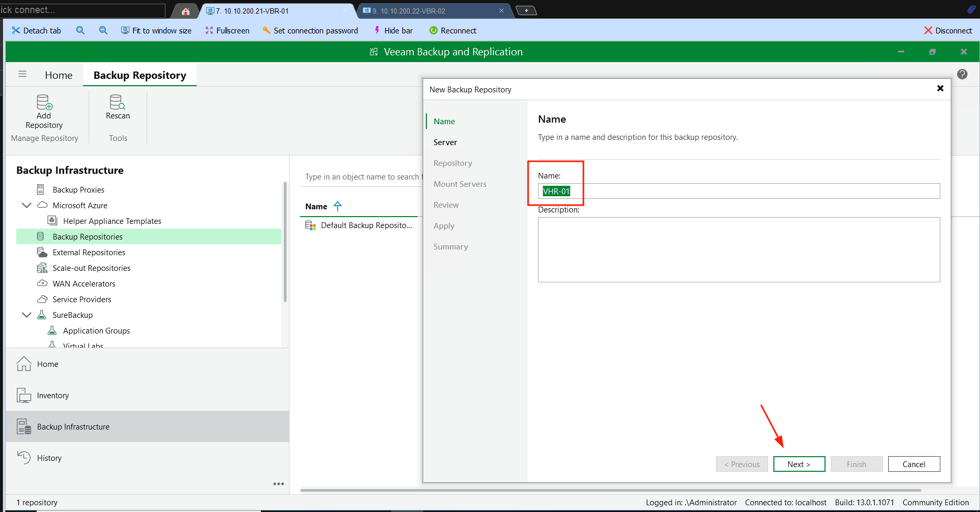The width and height of the screenshot is (980, 512).
Task: Select Backup Proxies tree item
Action: coord(78,189)
